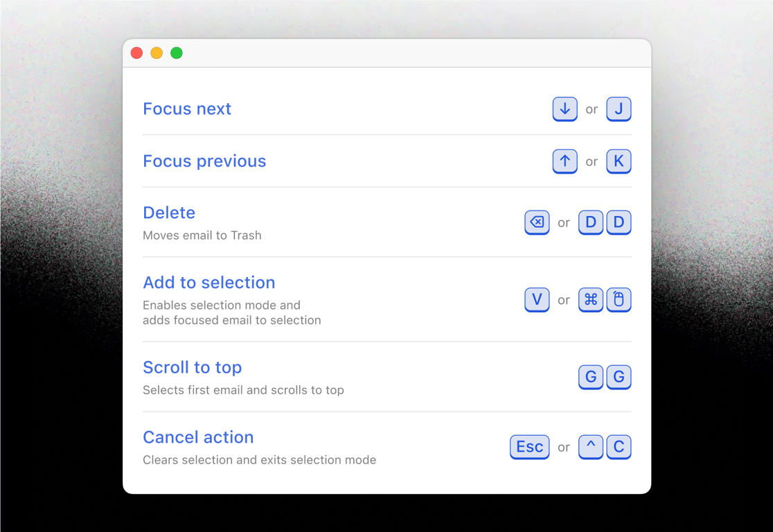Image resolution: width=773 pixels, height=532 pixels.
Task: Click the V key cap
Action: 537,299
